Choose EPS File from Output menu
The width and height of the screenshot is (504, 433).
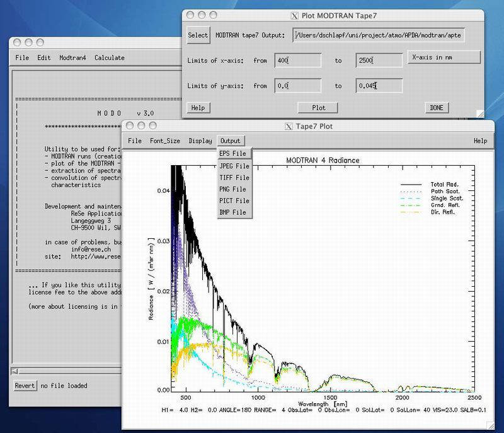(x=234, y=154)
